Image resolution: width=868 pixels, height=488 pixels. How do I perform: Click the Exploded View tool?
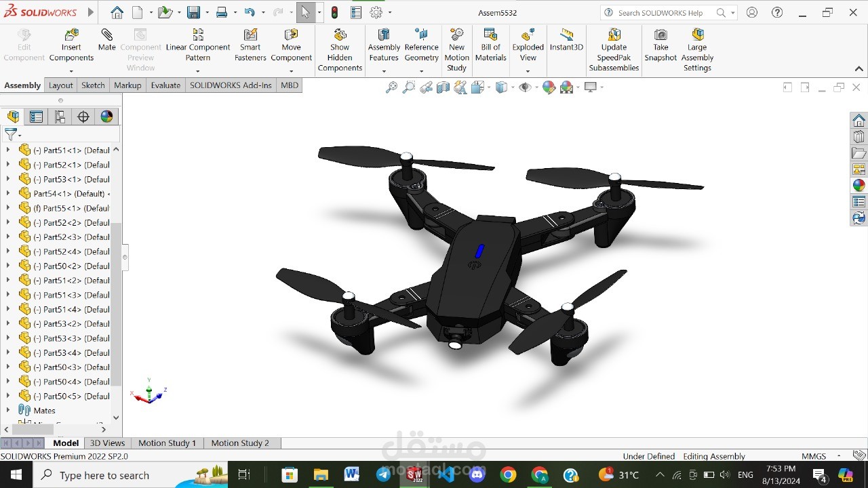point(528,41)
